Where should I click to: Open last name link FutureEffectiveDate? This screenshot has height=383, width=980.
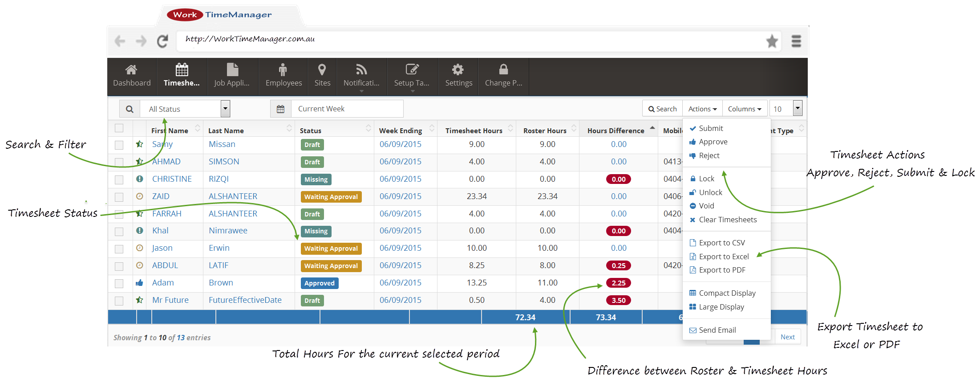245,300
